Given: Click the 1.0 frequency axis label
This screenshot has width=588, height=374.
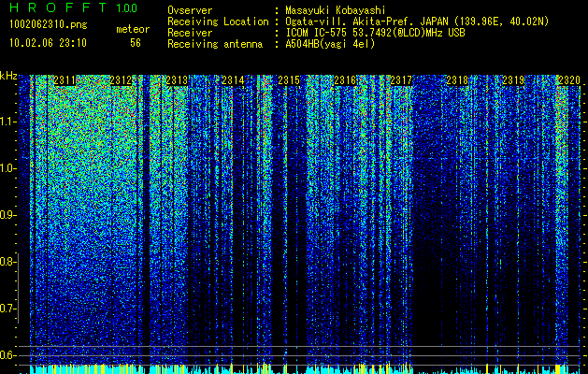Looking at the screenshot, I should pyautogui.click(x=8, y=168).
